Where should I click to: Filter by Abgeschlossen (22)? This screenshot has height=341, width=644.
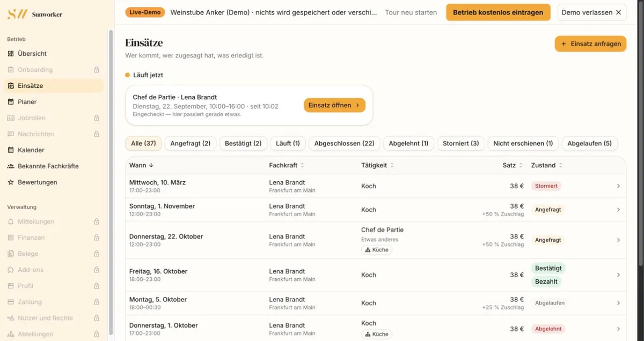pyautogui.click(x=345, y=143)
